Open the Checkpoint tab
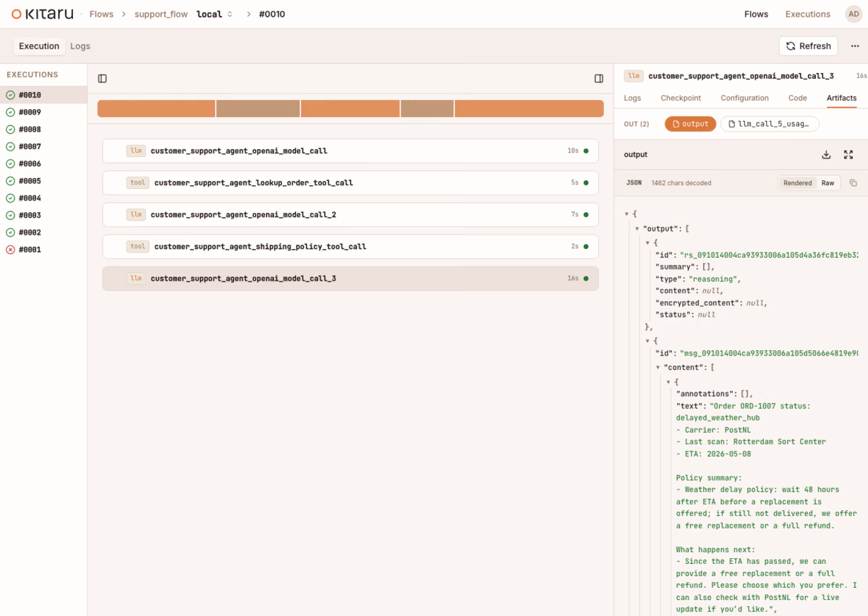 click(681, 98)
